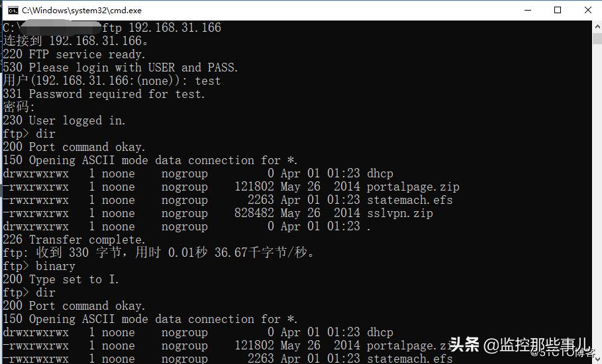Click the cmd.exe icon in title bar

click(x=13, y=11)
